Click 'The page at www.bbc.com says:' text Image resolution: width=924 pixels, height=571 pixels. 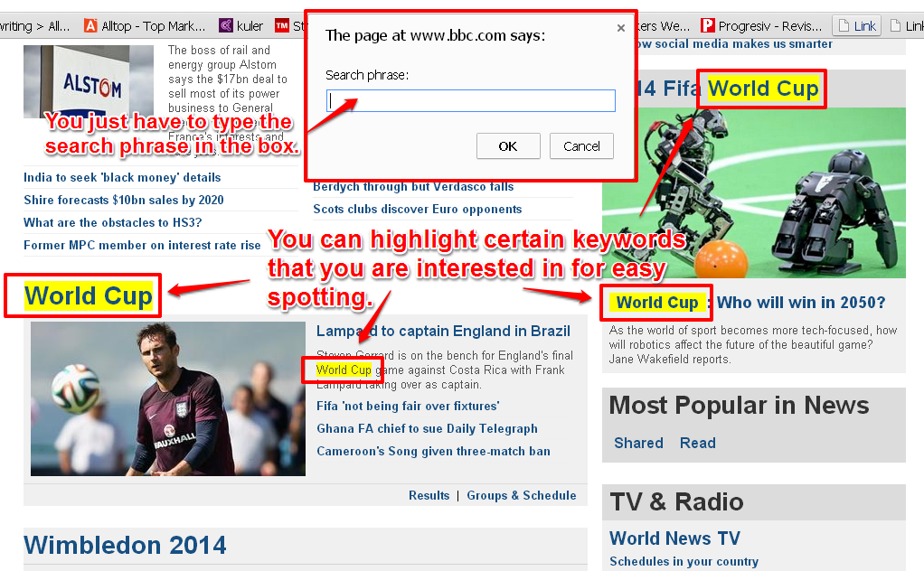[436, 36]
